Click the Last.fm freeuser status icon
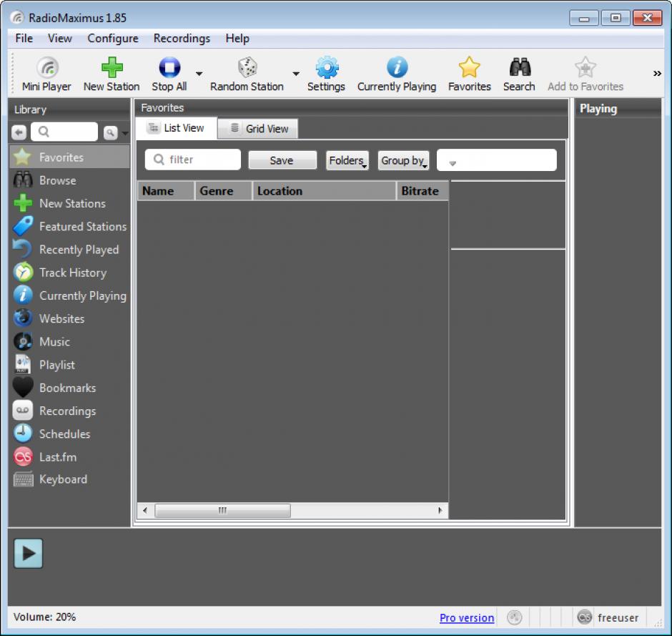This screenshot has height=636, width=672. tap(584, 617)
